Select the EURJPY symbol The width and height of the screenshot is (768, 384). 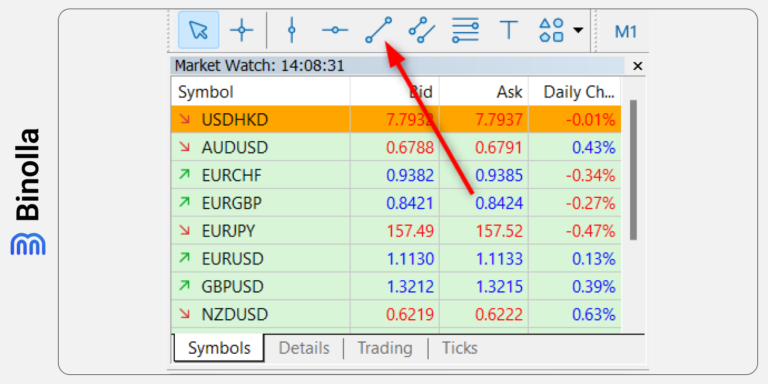(228, 231)
